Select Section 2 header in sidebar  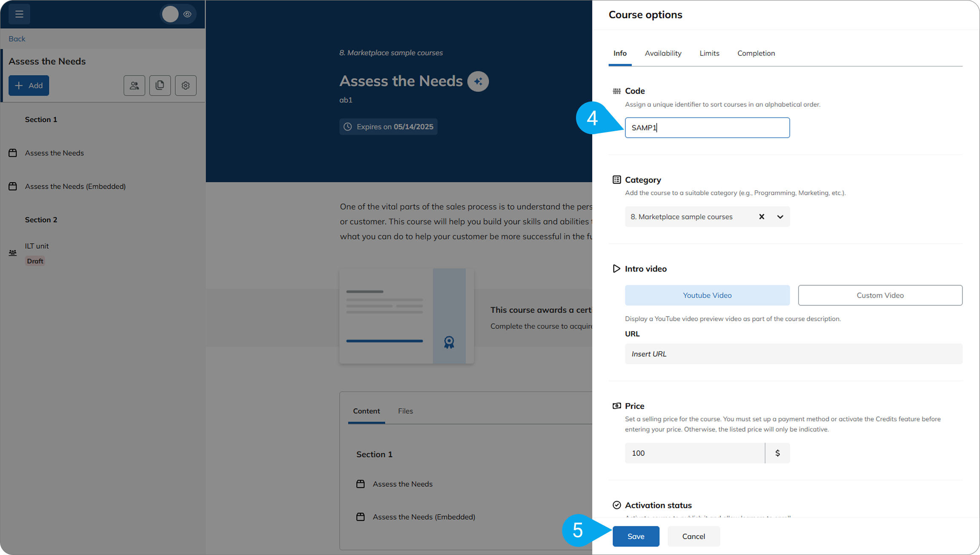pyautogui.click(x=41, y=220)
